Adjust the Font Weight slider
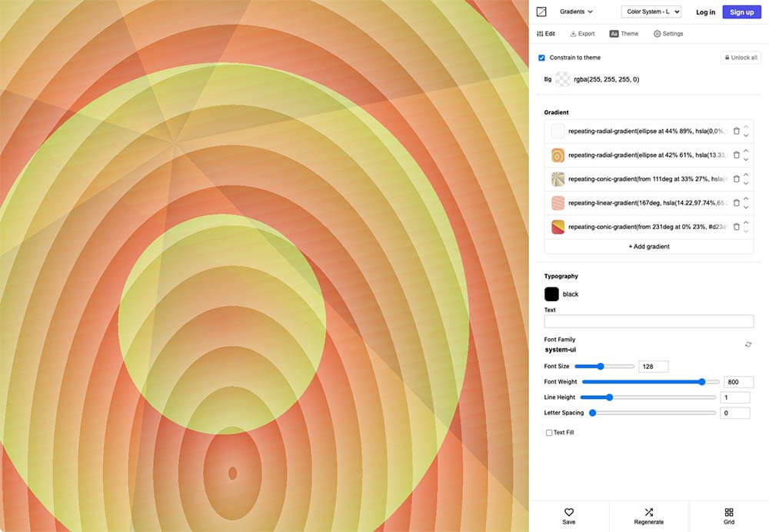 (651, 382)
